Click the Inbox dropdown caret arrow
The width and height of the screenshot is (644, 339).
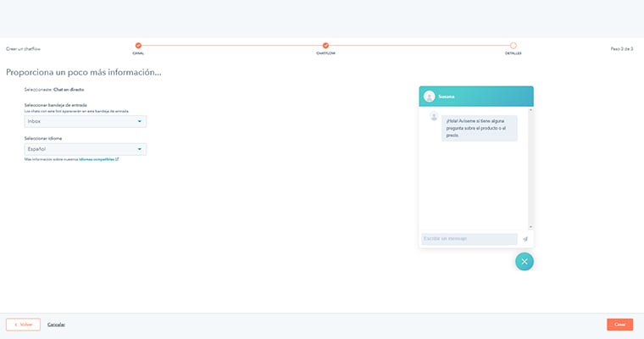point(139,121)
